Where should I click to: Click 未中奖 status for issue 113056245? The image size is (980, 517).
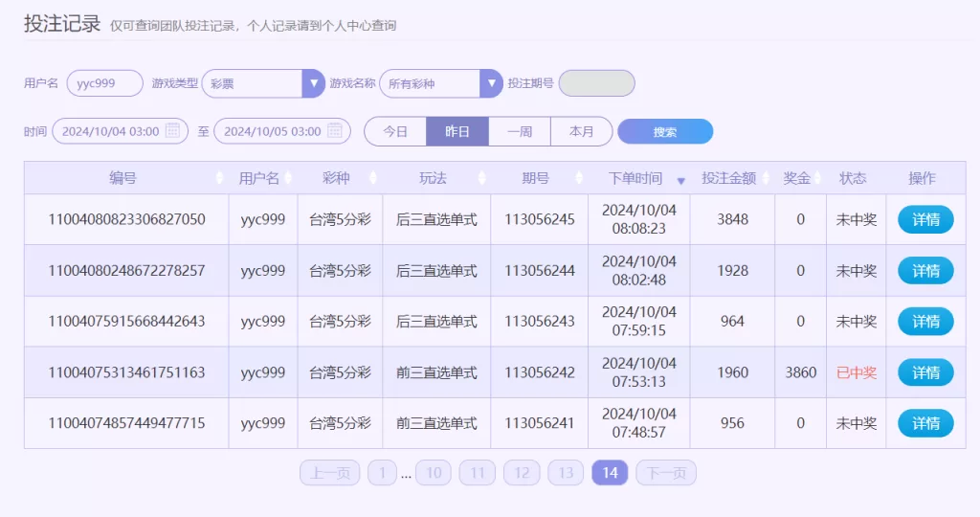[x=857, y=219]
